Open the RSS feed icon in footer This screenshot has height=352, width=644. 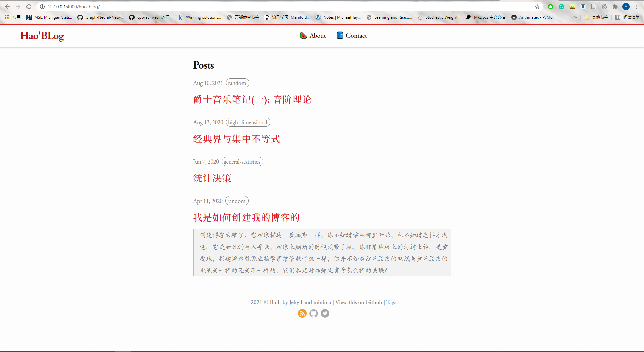[302, 313]
